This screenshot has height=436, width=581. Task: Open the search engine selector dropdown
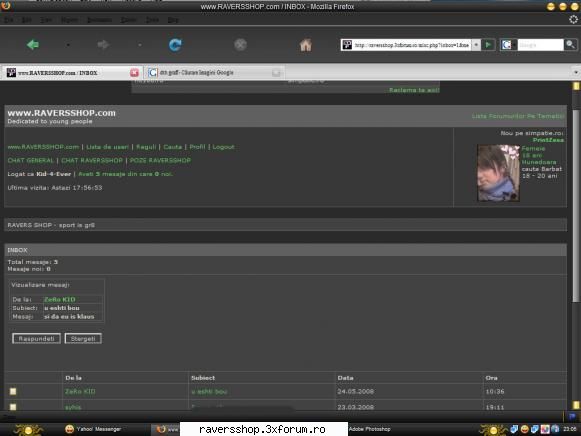click(508, 45)
